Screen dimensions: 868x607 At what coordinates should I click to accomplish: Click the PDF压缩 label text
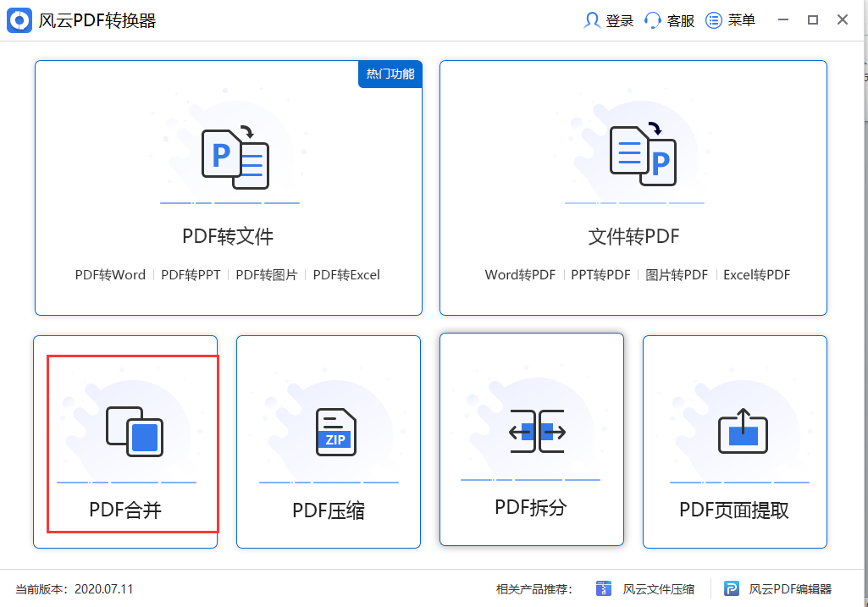click(x=329, y=510)
